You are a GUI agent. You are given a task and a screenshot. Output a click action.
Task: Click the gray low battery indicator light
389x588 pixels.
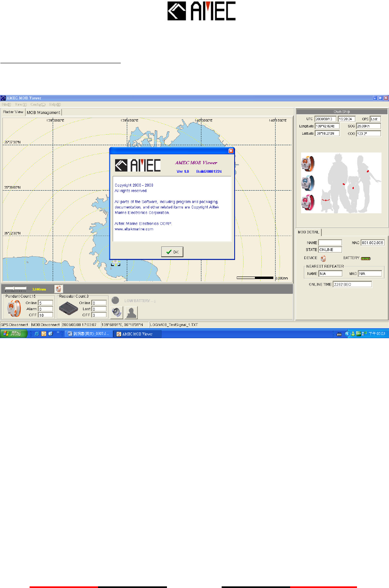click(115, 300)
